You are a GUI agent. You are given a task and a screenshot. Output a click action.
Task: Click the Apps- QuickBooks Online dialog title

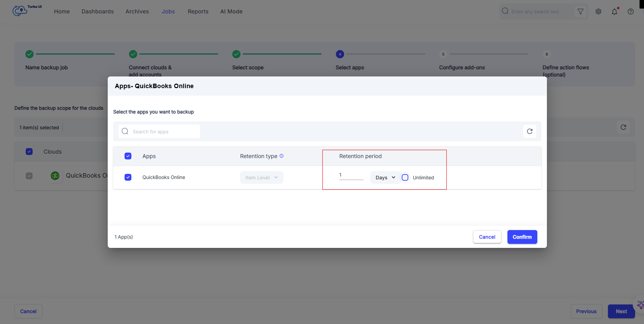pyautogui.click(x=154, y=86)
